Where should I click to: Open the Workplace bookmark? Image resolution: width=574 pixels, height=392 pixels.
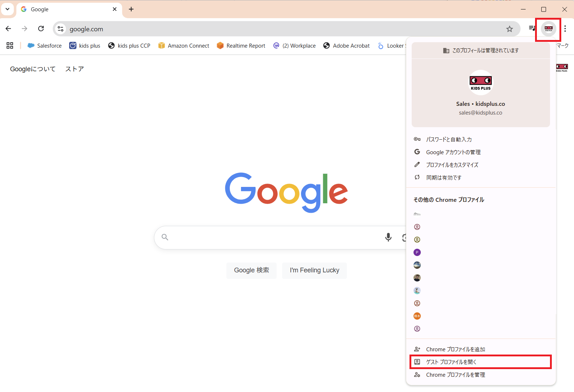coord(294,46)
